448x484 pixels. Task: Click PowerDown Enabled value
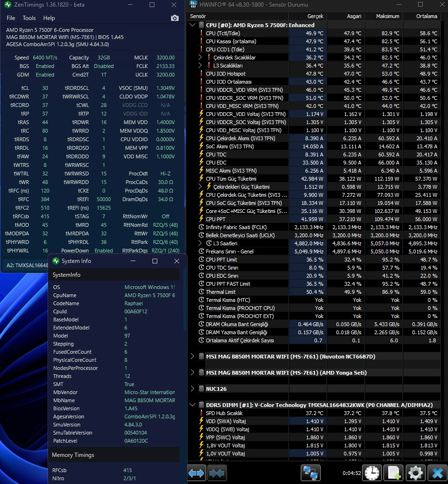point(104,251)
